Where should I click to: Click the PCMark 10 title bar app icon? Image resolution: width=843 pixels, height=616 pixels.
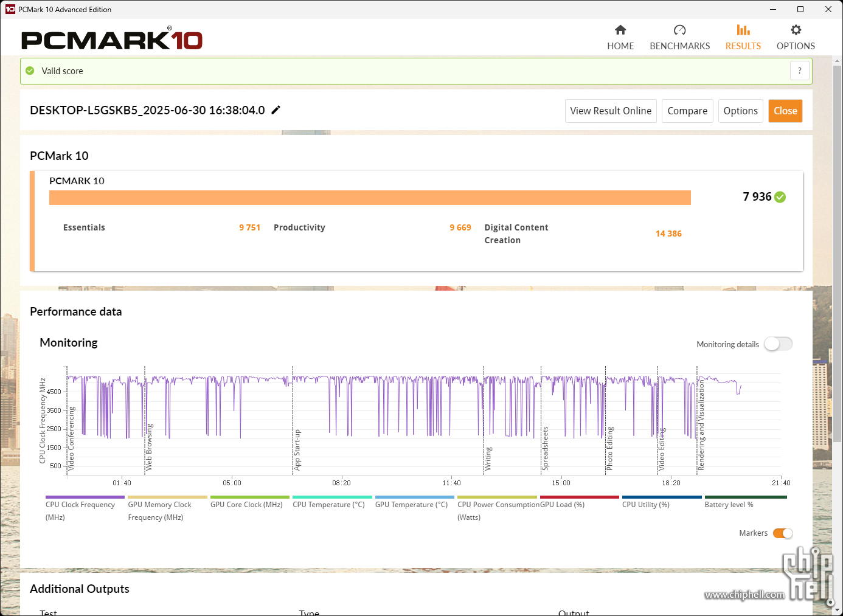point(10,9)
